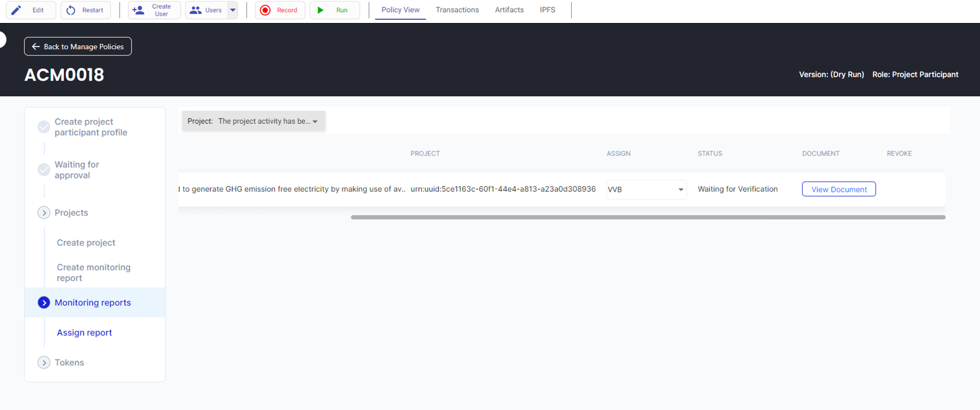This screenshot has width=980, height=410.
Task: Switch to the Artifacts tab
Action: [509, 10]
